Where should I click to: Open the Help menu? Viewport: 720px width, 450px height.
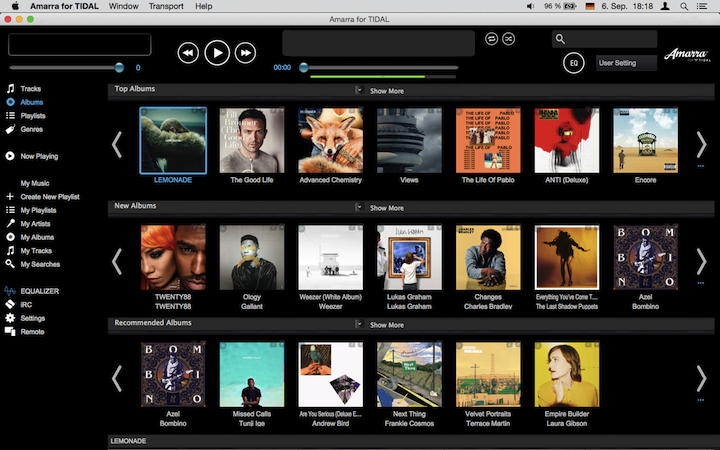203,6
